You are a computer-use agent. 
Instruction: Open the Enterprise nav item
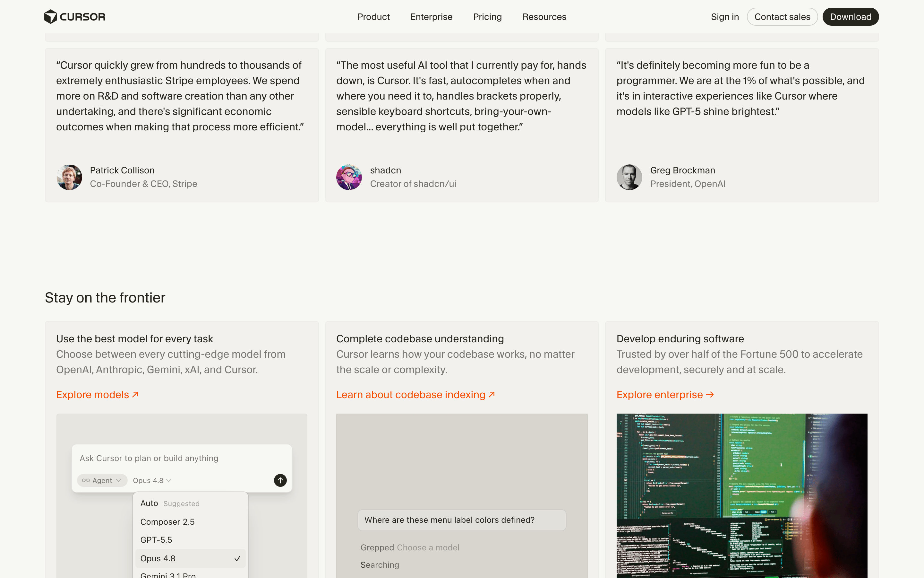click(432, 17)
